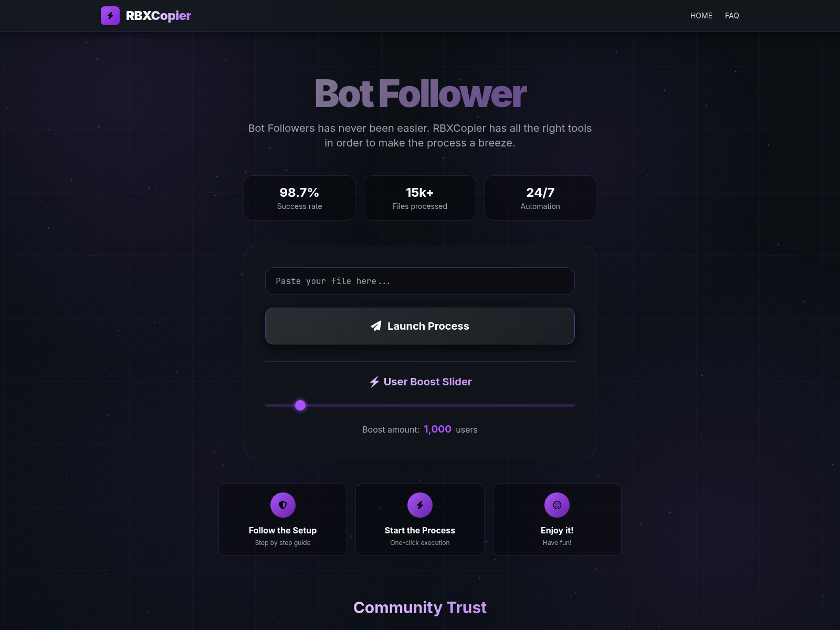
Task: Click the shield icon above Follow the Setup
Action: coord(282,505)
